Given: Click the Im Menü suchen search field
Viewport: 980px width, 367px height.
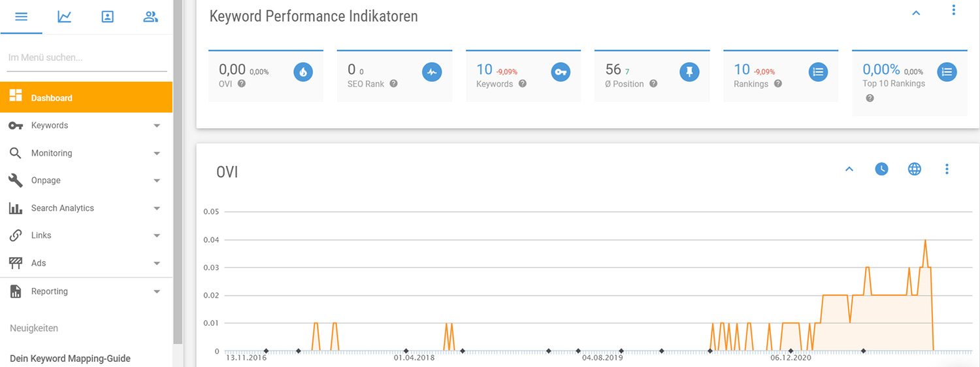Looking at the screenshot, I should (86, 58).
